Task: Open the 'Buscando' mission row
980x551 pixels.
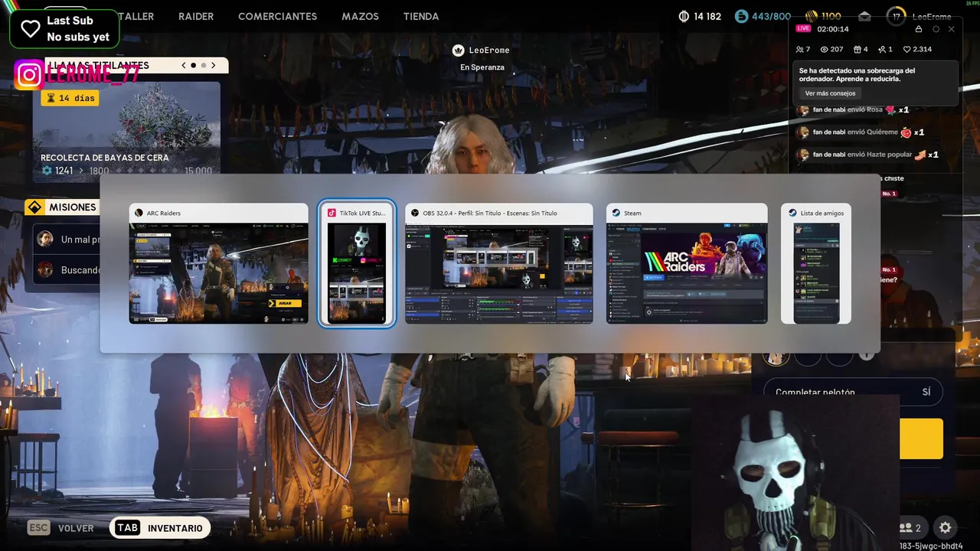Action: pyautogui.click(x=67, y=269)
